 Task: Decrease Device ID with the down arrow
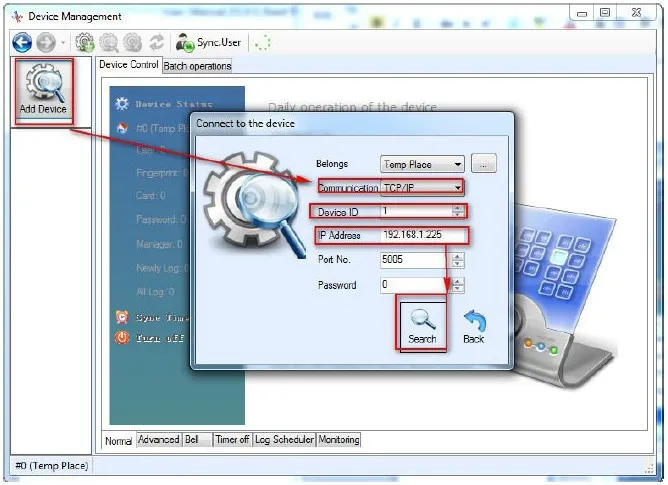(458, 214)
